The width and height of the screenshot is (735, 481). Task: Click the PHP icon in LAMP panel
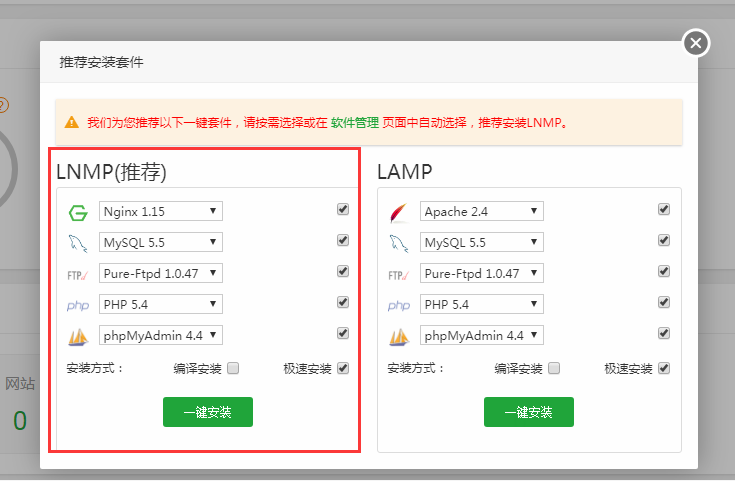click(399, 305)
